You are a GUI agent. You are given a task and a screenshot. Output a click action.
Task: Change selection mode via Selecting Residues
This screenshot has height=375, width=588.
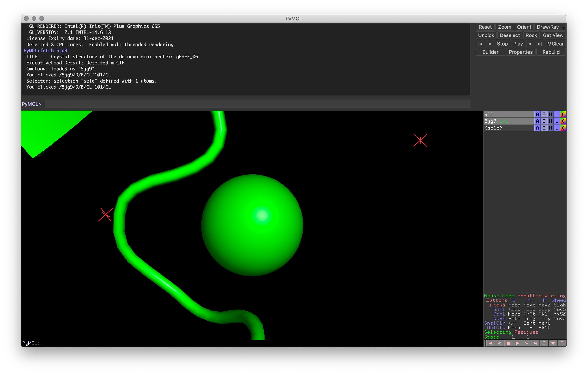[511, 332]
